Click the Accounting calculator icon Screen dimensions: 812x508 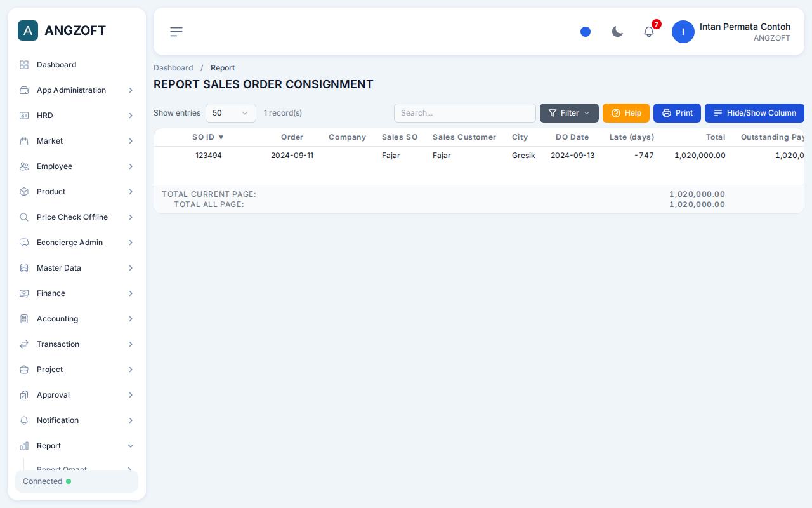pos(24,319)
